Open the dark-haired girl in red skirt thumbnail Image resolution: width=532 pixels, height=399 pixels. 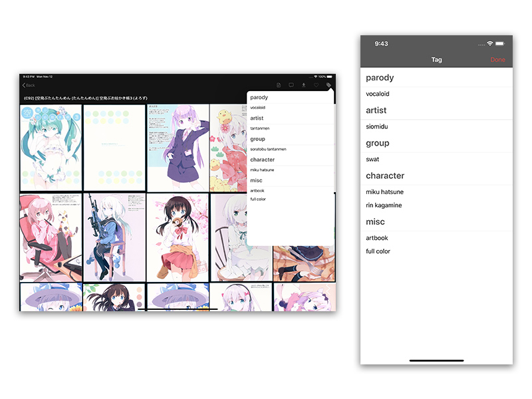coord(178,237)
